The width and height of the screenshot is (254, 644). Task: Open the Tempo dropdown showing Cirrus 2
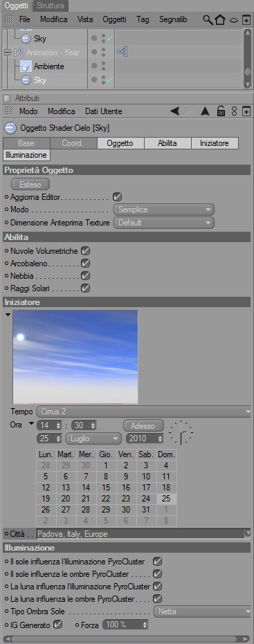click(x=144, y=412)
